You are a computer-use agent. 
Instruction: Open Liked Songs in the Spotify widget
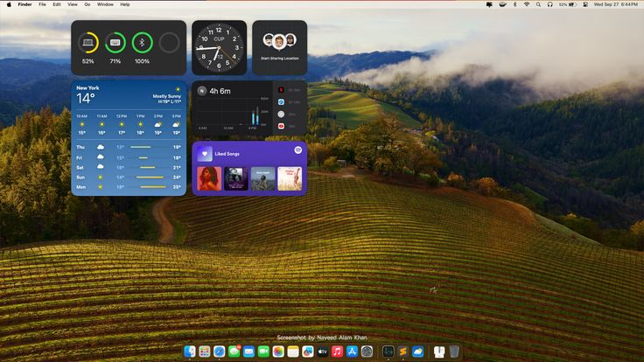[x=227, y=154]
